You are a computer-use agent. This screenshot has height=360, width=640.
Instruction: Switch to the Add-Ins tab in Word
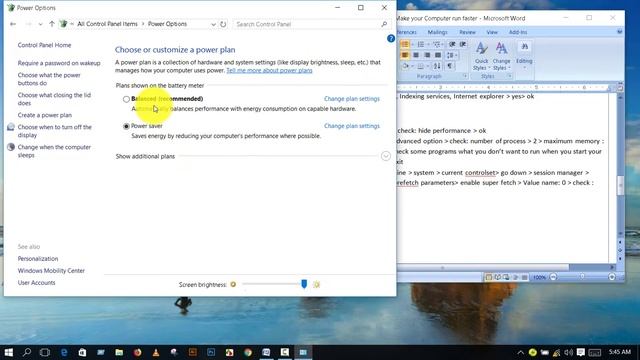(x=518, y=32)
